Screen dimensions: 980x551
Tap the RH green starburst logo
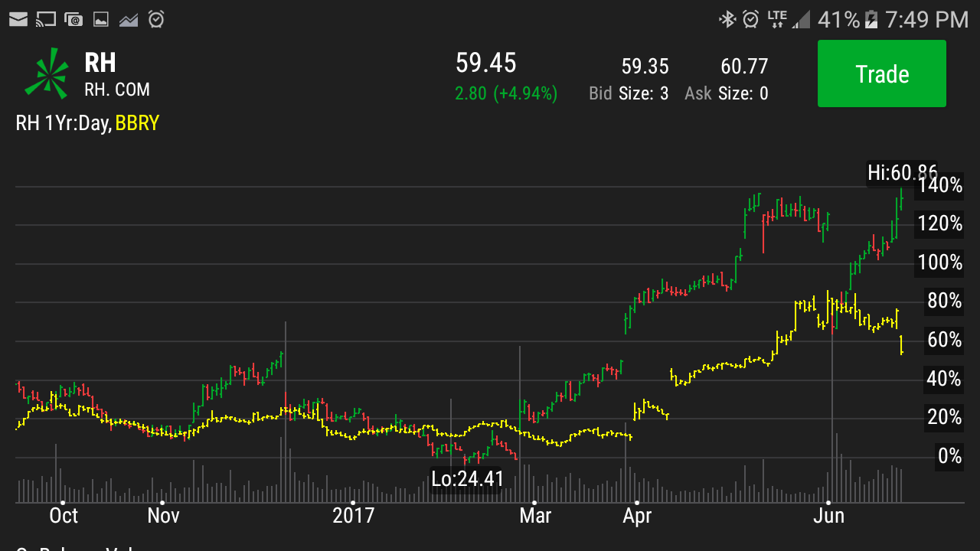coord(46,74)
